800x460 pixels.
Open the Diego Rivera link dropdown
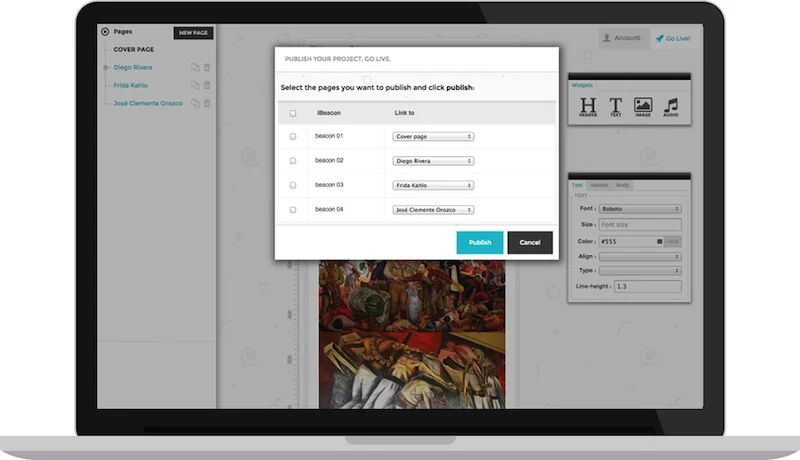coord(433,161)
